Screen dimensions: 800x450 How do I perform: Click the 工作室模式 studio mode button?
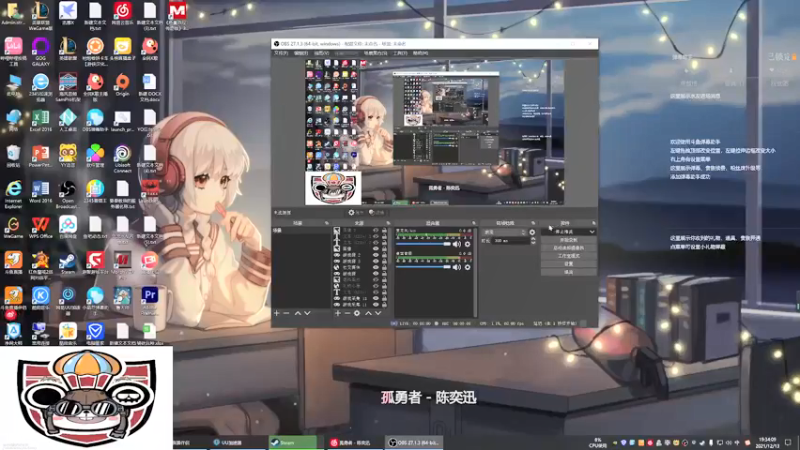[x=569, y=256]
